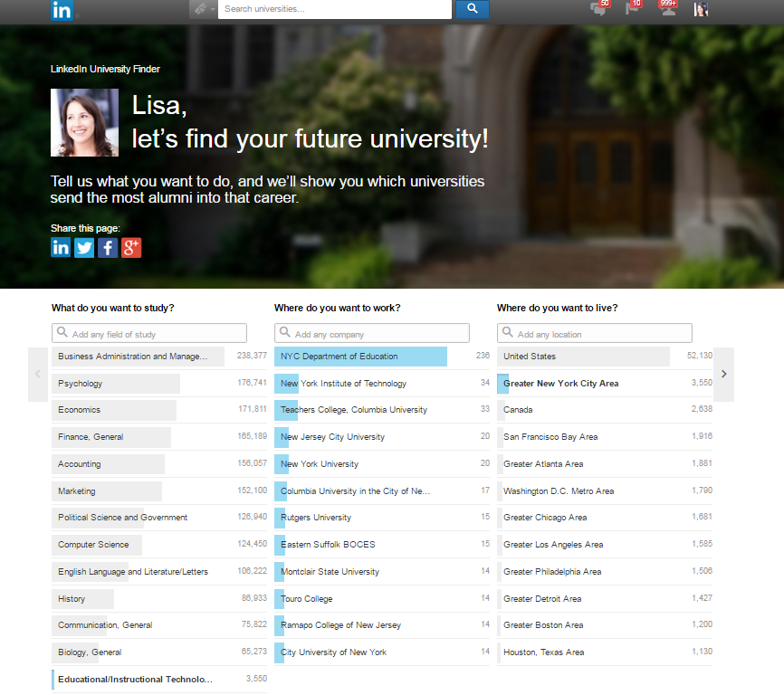The height and width of the screenshot is (695, 784).
Task: Select Washington D.C. Metro Area
Action: 605,491
